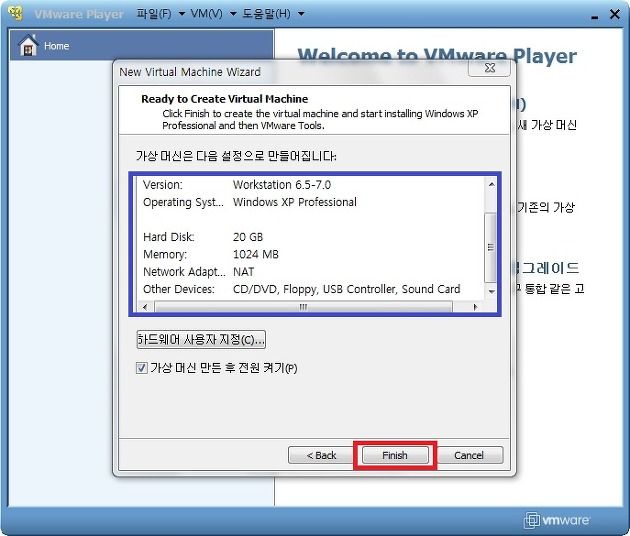Close the wizard dialog with X button
630x536 pixels.
[x=489, y=68]
